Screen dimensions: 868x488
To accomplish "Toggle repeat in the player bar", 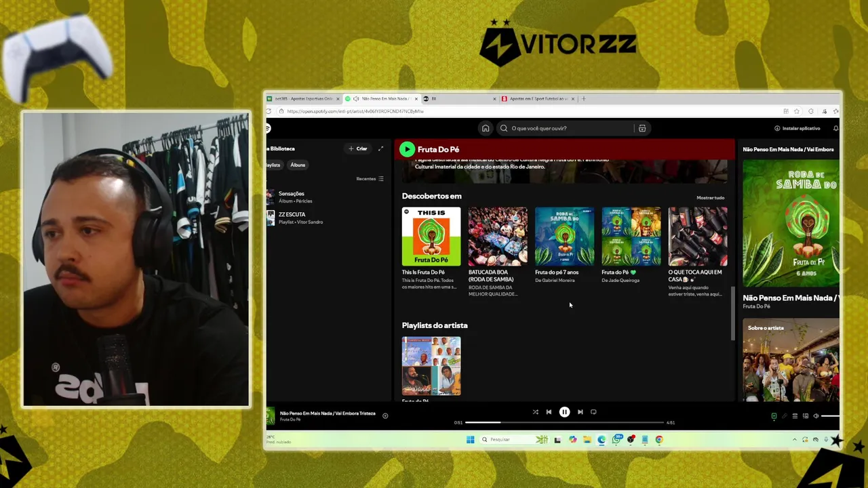I will click(x=593, y=412).
